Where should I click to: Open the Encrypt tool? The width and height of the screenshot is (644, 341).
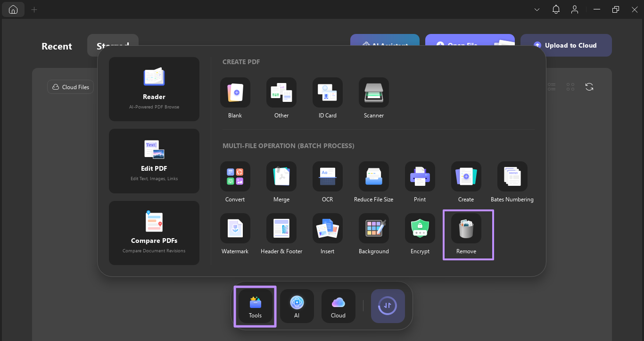click(420, 234)
